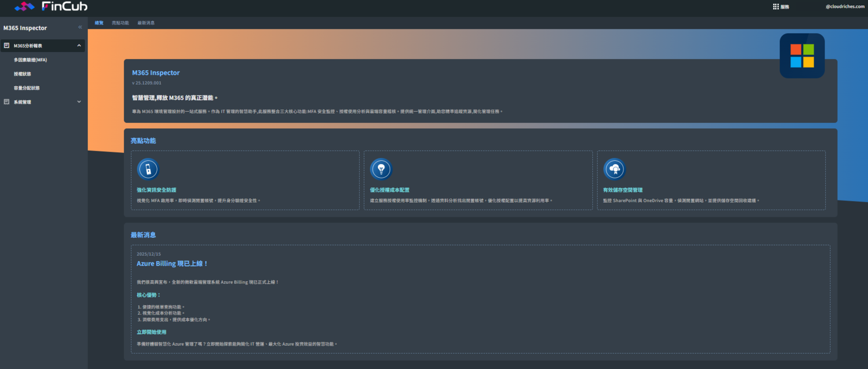The height and width of the screenshot is (369, 868).
Task: Click the 亮點功能 section heading
Action: tap(143, 141)
